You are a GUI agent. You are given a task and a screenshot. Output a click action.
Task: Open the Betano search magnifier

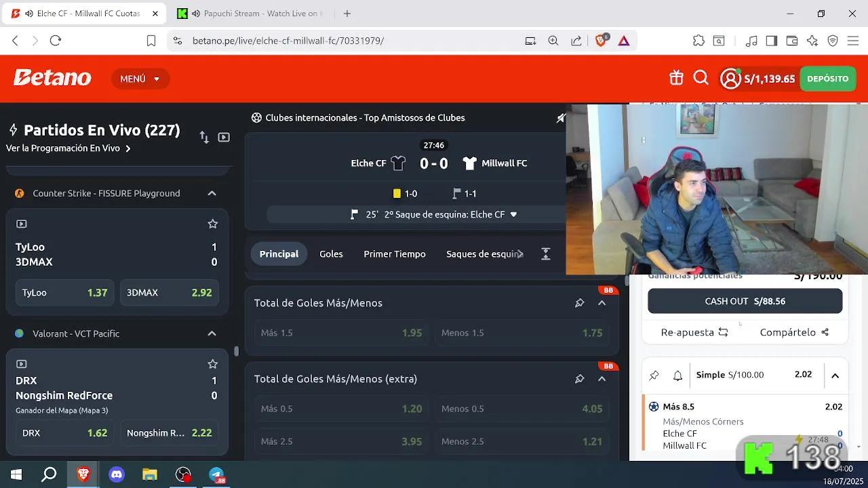tap(701, 79)
